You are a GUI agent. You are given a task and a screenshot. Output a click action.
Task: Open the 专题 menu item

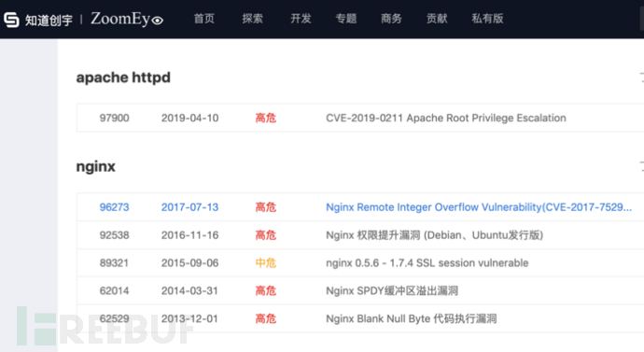(346, 19)
